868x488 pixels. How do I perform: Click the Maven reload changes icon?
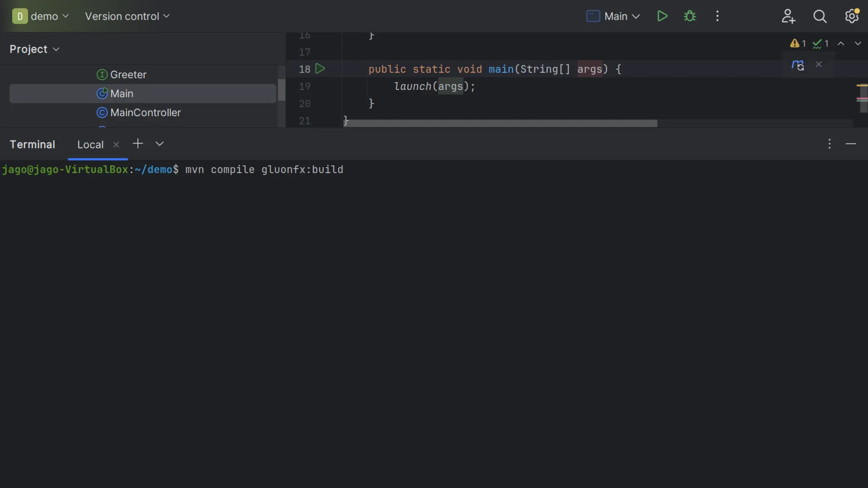click(x=798, y=65)
